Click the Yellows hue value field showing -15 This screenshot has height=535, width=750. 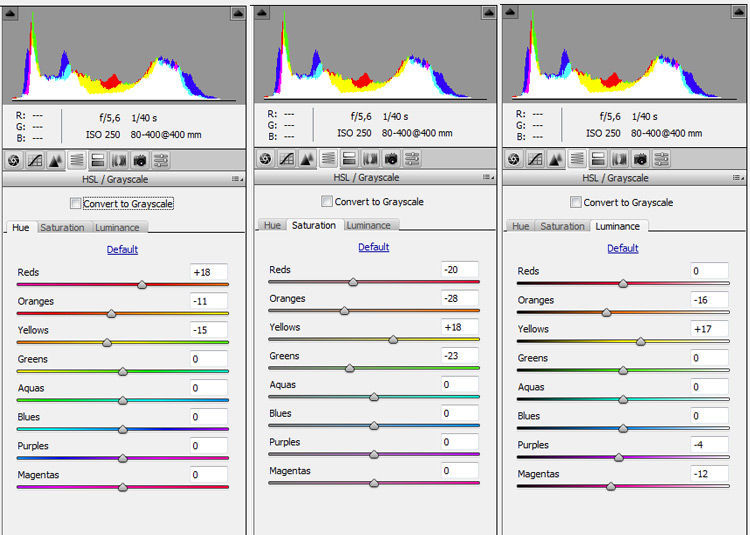click(209, 330)
